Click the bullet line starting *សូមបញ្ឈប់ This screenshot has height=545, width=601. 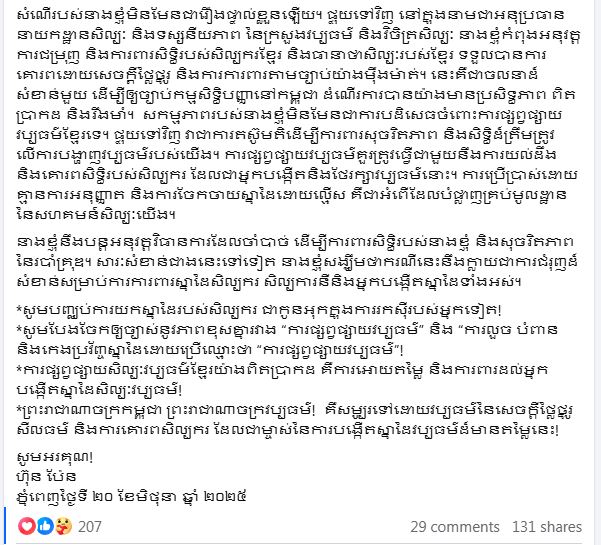pyautogui.click(x=259, y=310)
